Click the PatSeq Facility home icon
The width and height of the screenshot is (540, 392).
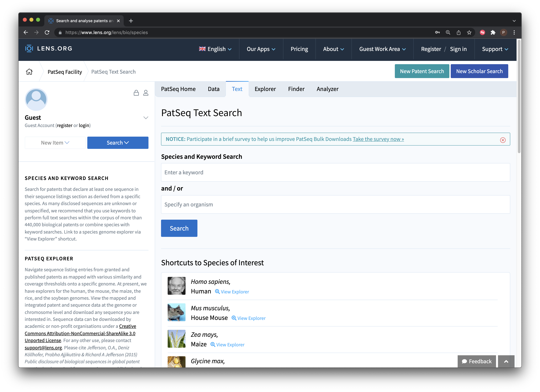[30, 71]
